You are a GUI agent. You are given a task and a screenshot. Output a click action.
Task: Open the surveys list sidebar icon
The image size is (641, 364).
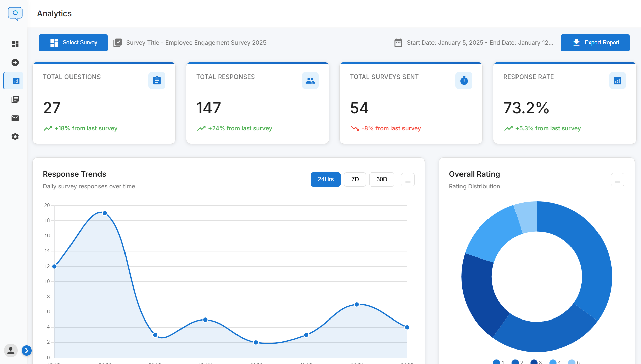click(x=15, y=99)
